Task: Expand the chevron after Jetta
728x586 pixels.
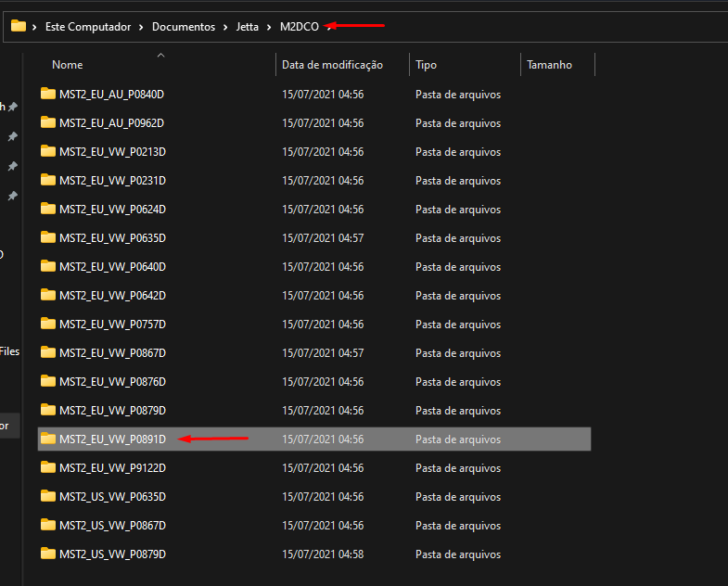Action: (269, 28)
